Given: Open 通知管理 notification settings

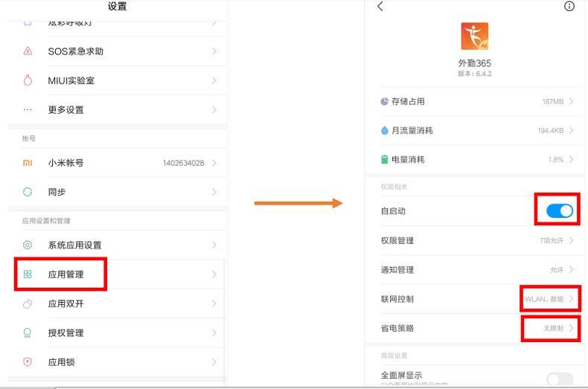Looking at the screenshot, I should 476,270.
